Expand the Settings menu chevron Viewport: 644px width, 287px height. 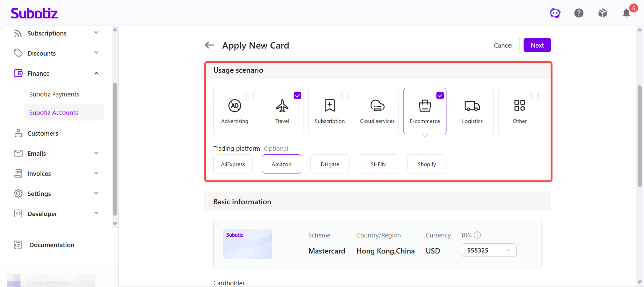[x=96, y=193]
